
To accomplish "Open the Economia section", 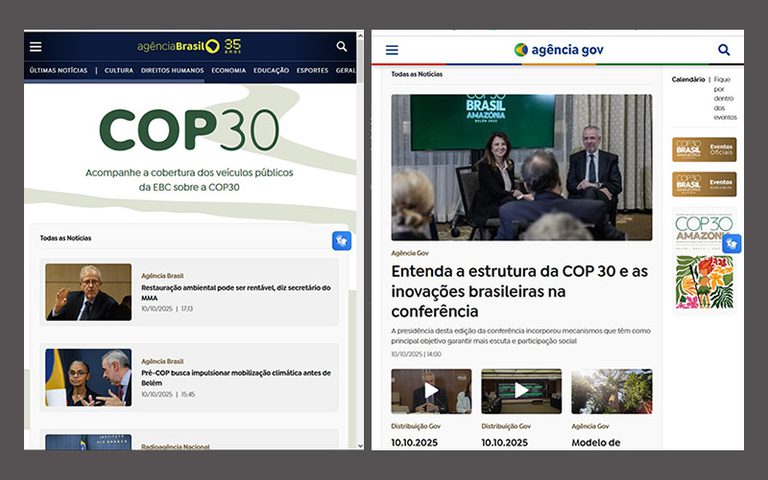I will coord(228,71).
